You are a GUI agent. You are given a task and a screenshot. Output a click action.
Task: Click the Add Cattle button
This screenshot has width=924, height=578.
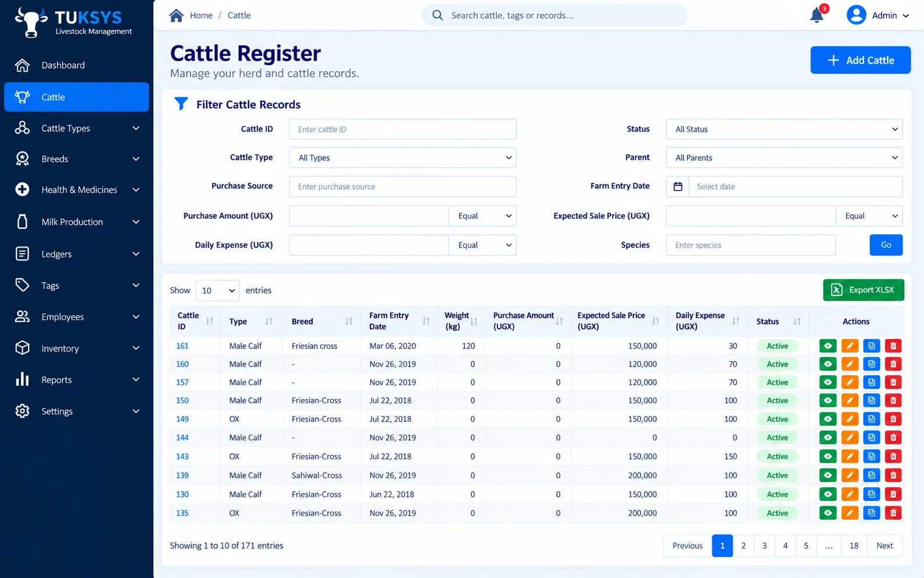(860, 60)
